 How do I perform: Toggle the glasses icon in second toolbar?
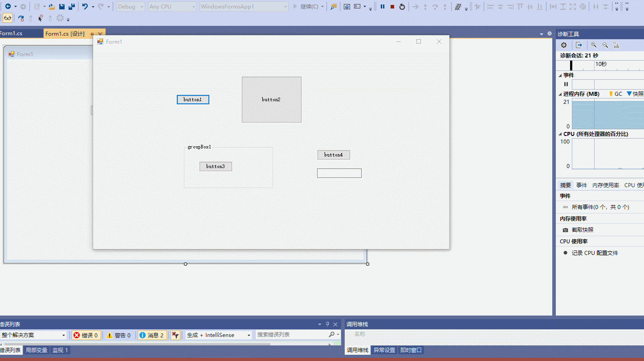point(8,18)
